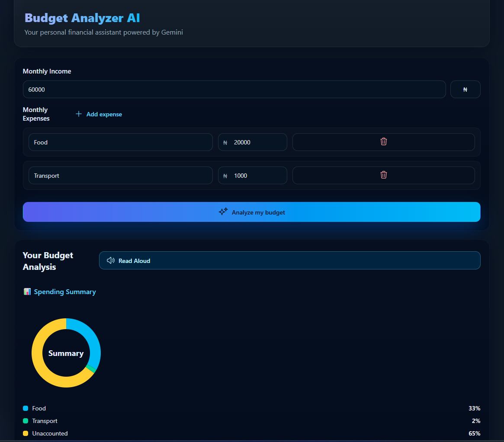
Task: Click the sparkle icon on Analyze button
Action: [x=223, y=211]
